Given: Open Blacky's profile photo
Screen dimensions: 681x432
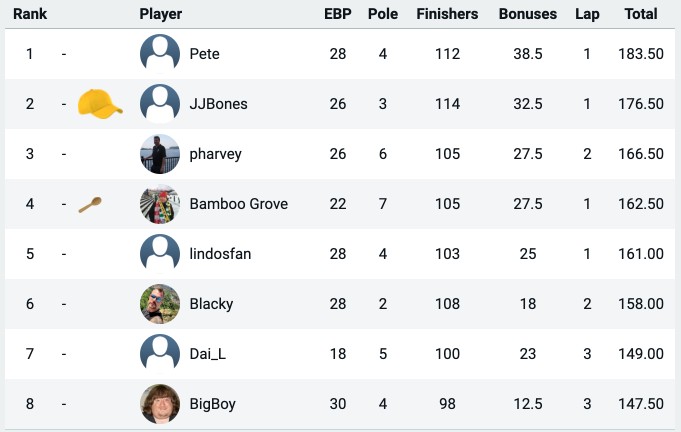Looking at the screenshot, I should tap(160, 303).
